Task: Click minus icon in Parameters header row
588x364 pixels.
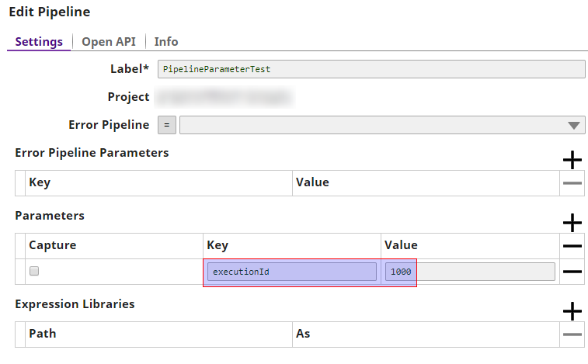Action: 572,246
